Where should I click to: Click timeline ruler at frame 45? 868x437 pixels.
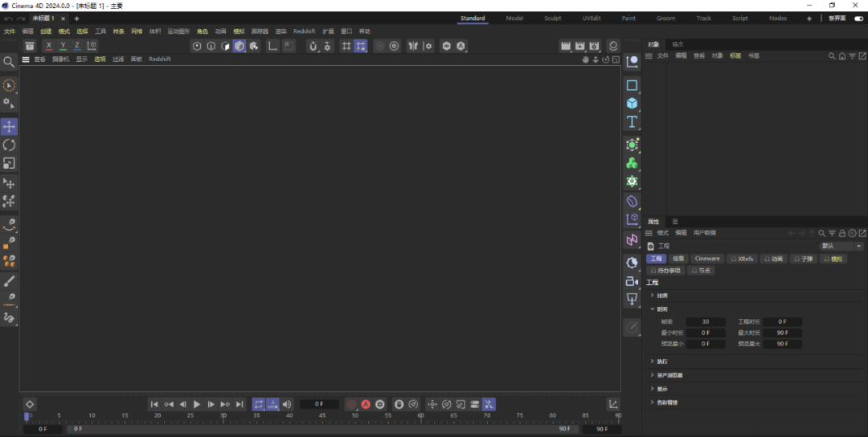[321, 416]
